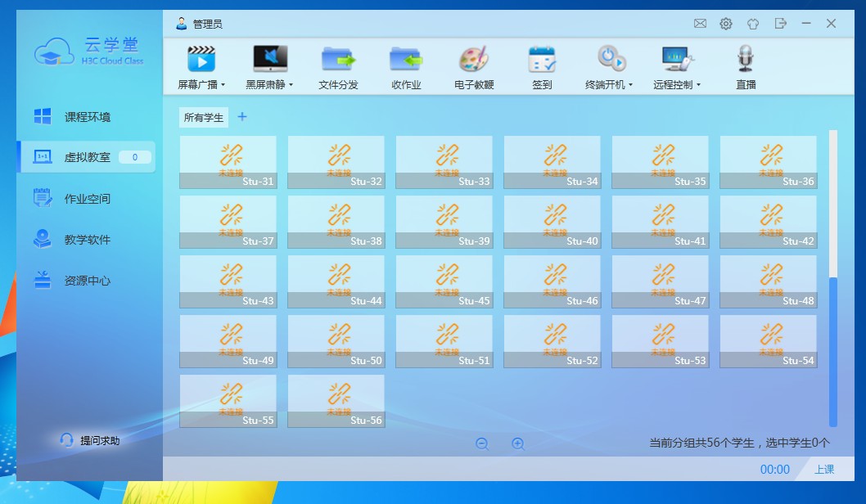Click the sign-in (签到) calendar icon
Image resolution: width=866 pixels, height=504 pixels.
[x=542, y=59]
